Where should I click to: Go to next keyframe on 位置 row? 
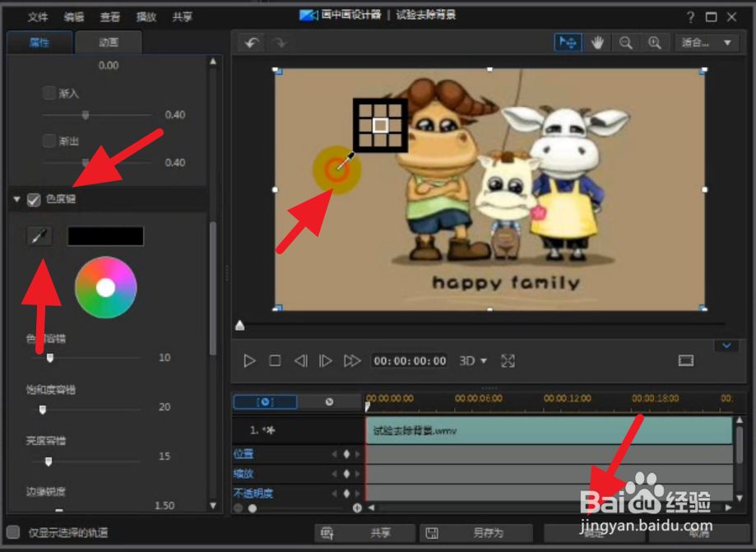[x=358, y=453]
